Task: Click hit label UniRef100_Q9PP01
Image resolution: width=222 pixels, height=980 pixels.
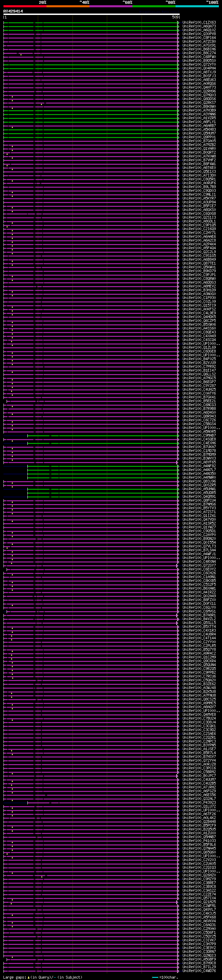Action: (199, 137)
